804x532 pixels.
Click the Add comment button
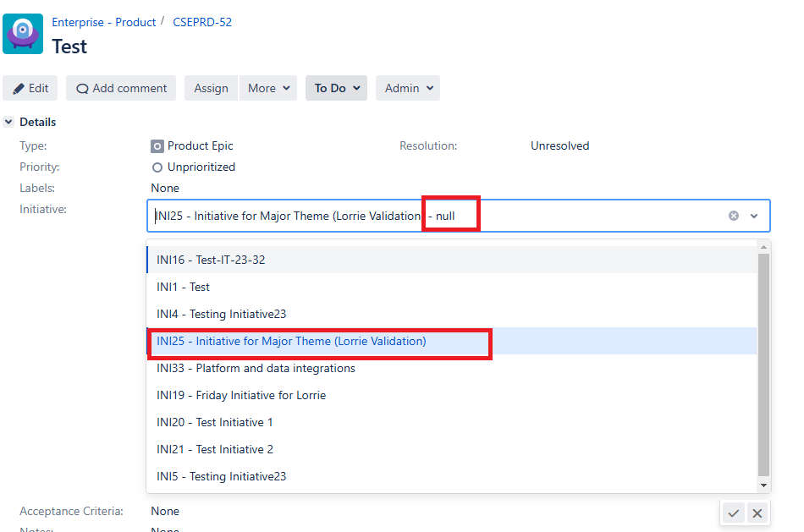click(x=121, y=88)
